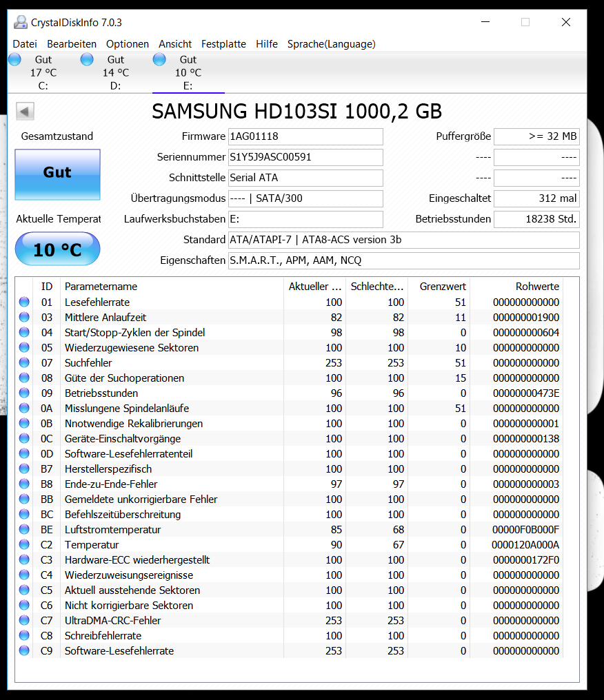
Task: Click the blue status icon for drive D:
Action: (87, 59)
